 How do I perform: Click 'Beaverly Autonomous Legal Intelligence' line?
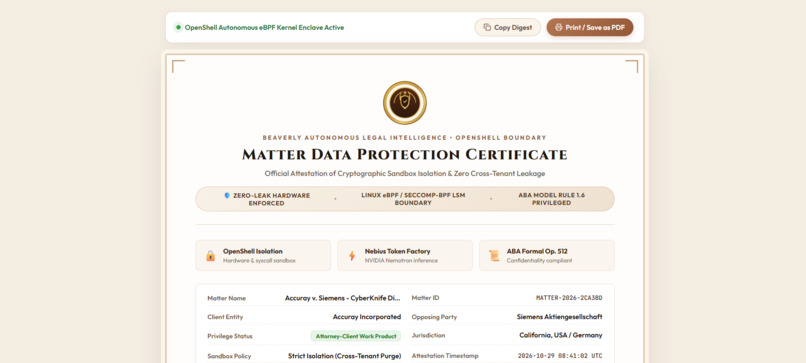click(405, 138)
